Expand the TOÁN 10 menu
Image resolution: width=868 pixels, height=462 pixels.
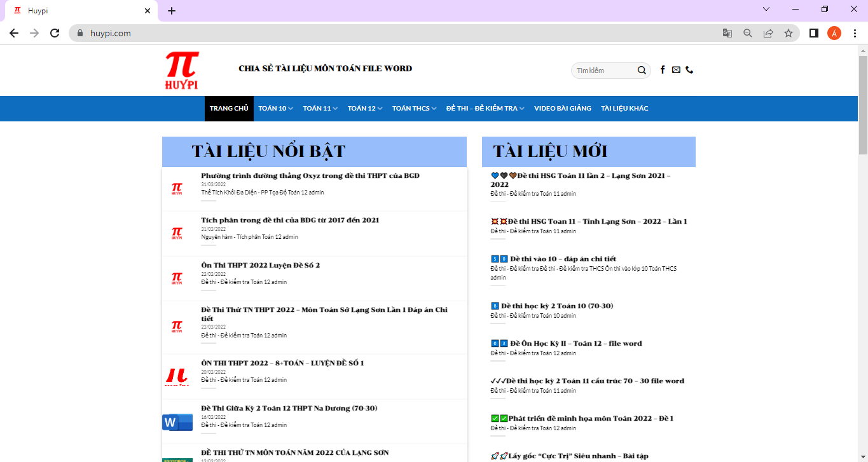coord(275,109)
